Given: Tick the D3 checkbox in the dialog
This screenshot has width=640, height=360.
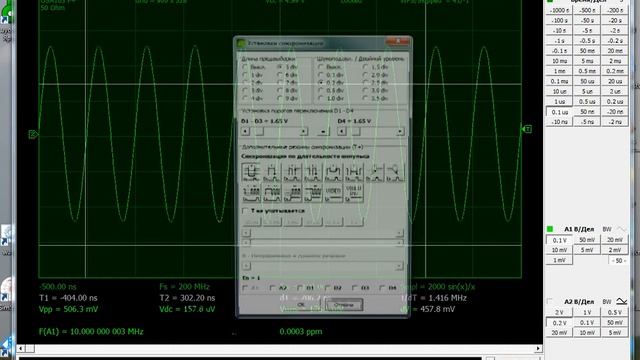Looking at the screenshot, I should 355,288.
